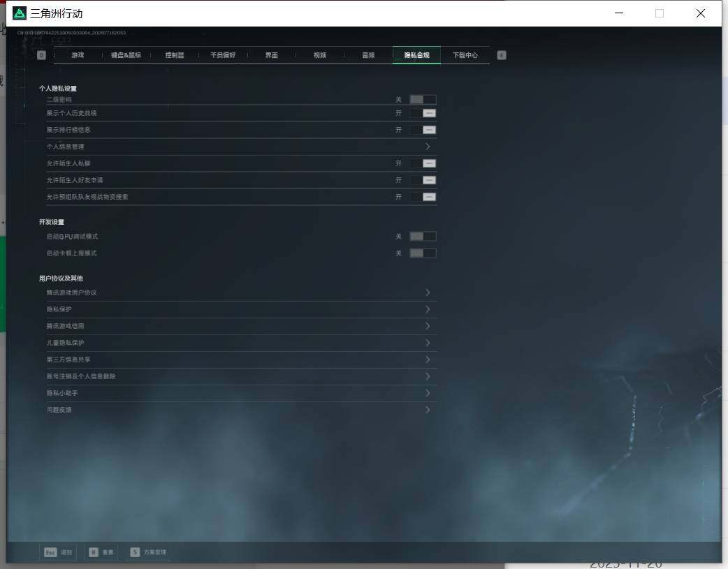The height and width of the screenshot is (569, 728).
Task: Switch to the 音频 tab
Action: pyautogui.click(x=368, y=55)
